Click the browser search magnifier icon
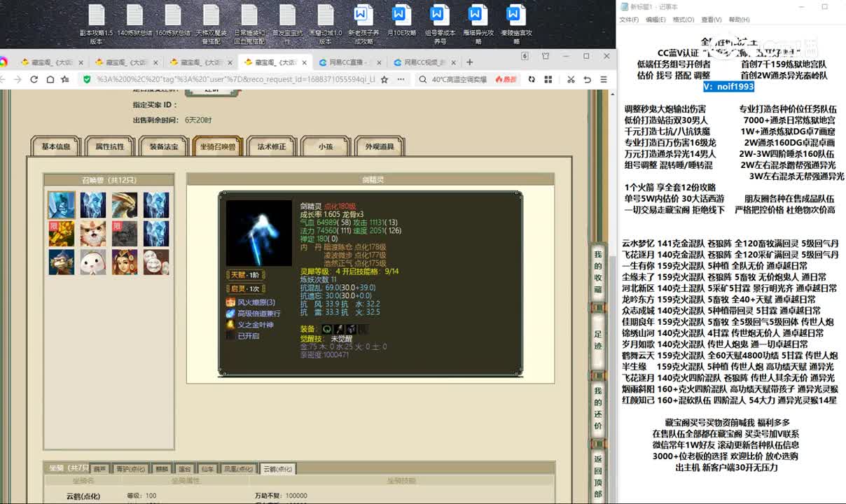Viewport: 846px width, 504px height. tap(423, 80)
